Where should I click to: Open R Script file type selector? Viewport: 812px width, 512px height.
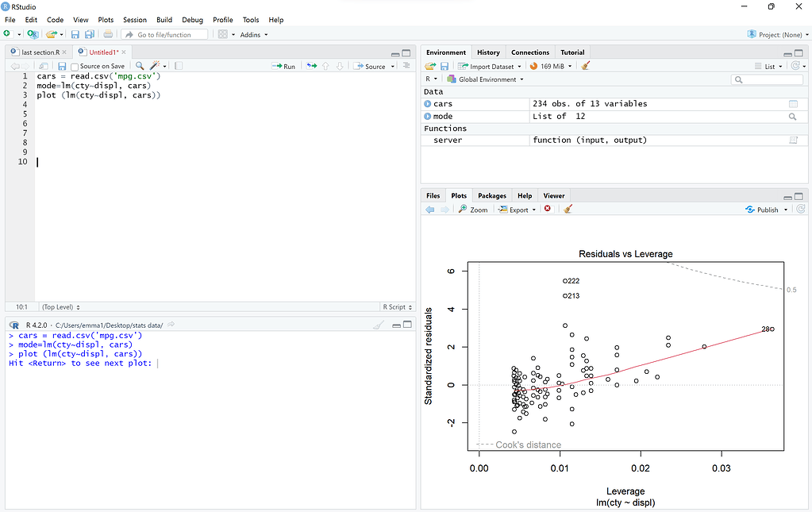pos(397,307)
